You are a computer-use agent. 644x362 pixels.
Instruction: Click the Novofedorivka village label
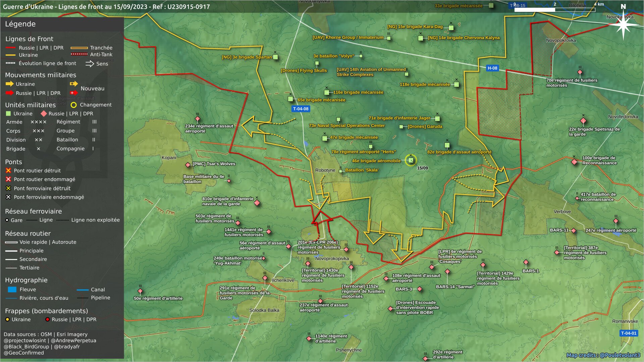623,117
